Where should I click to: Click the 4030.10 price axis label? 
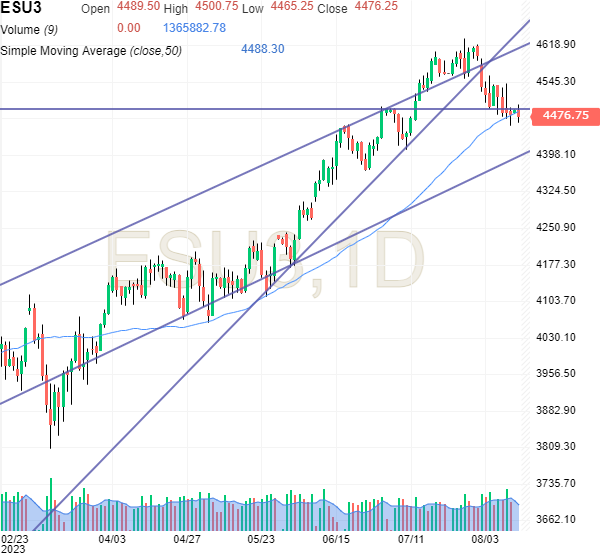554,337
